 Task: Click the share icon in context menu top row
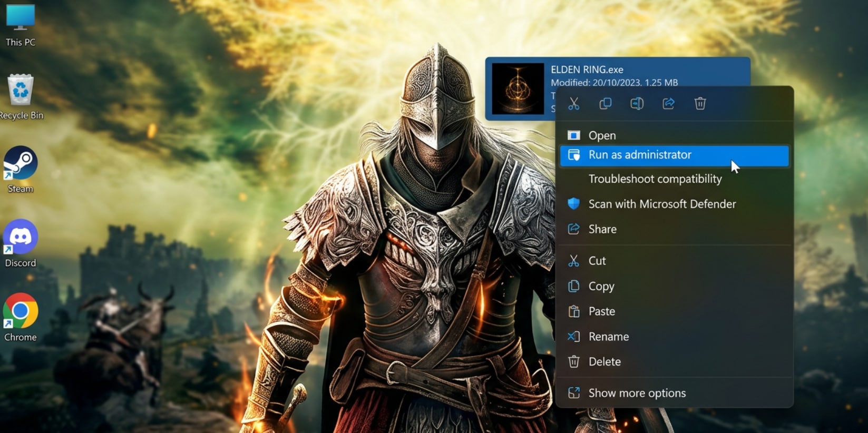[668, 104]
